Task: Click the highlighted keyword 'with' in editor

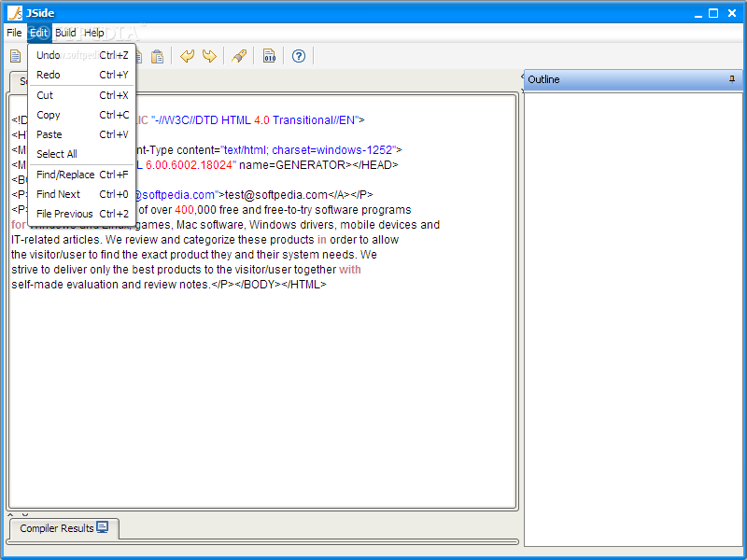Action: tap(349, 270)
